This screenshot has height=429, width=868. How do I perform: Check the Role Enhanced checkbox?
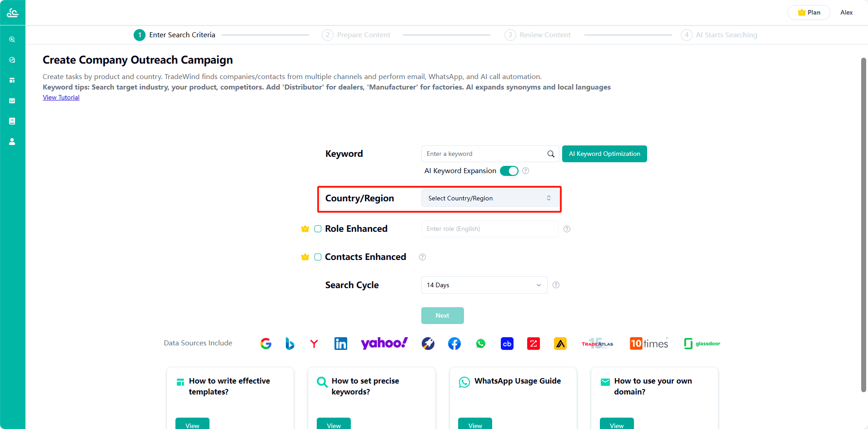[x=318, y=229]
